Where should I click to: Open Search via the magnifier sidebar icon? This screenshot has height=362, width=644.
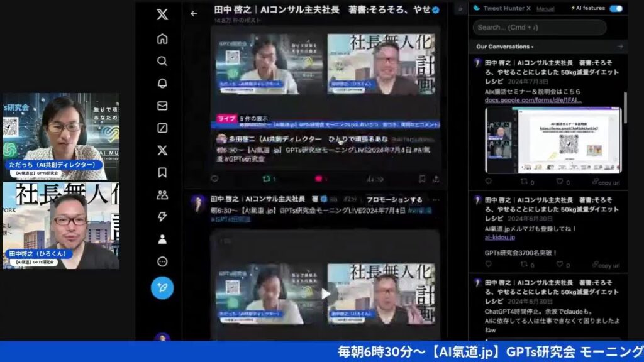click(162, 61)
